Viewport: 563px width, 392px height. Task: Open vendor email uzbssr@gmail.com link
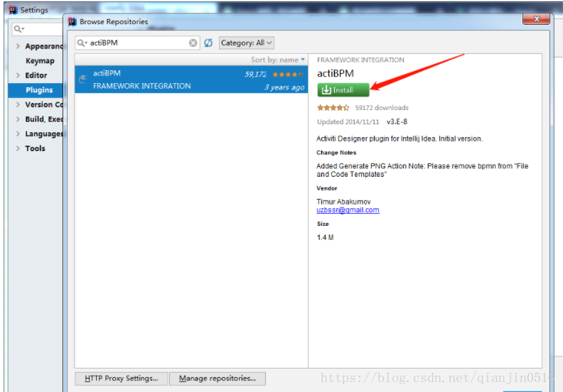pyautogui.click(x=348, y=210)
